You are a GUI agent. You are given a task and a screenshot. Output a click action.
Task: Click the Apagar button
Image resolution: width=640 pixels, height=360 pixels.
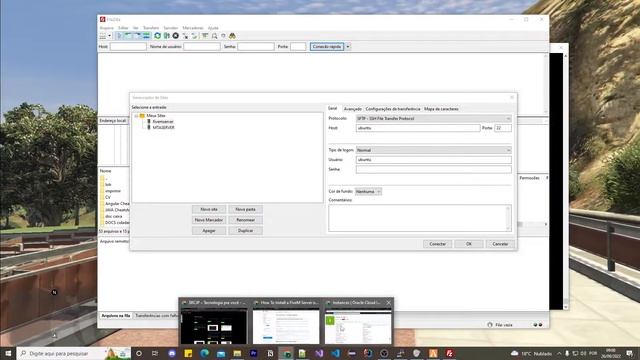(x=209, y=231)
